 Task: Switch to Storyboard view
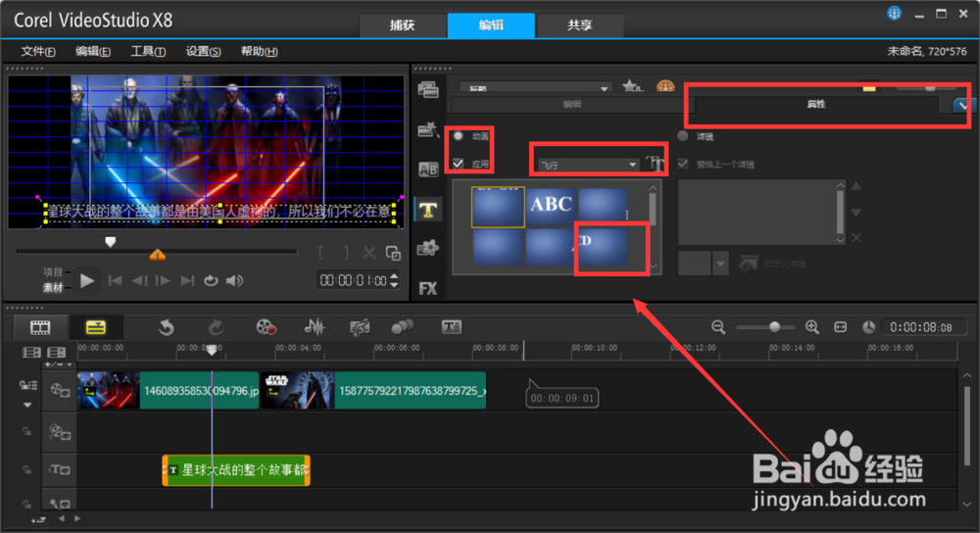pos(40,327)
